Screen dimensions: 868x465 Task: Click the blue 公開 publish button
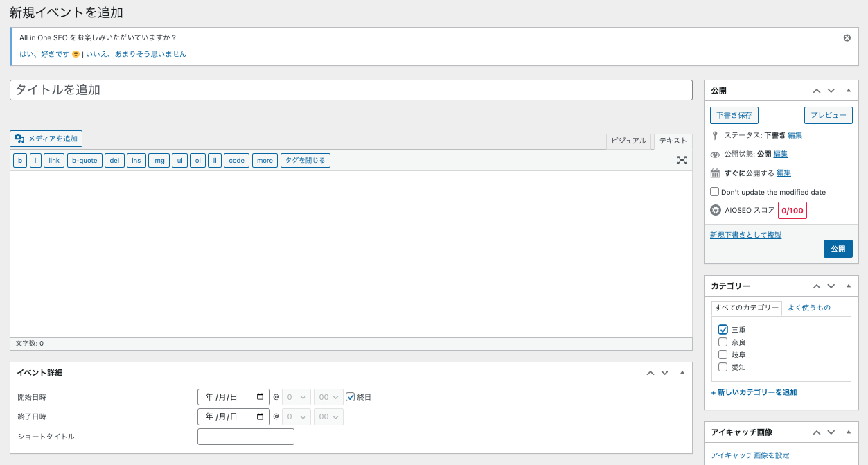click(x=838, y=249)
